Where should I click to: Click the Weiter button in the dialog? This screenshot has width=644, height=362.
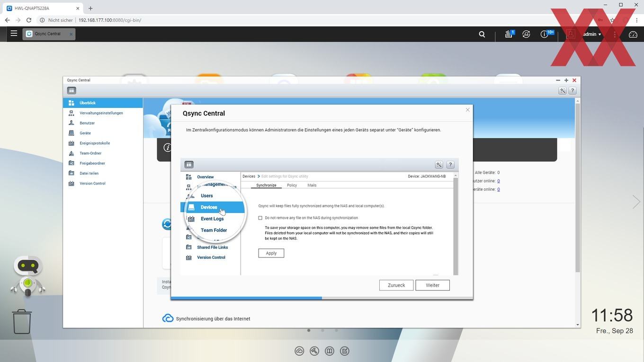[x=432, y=285]
